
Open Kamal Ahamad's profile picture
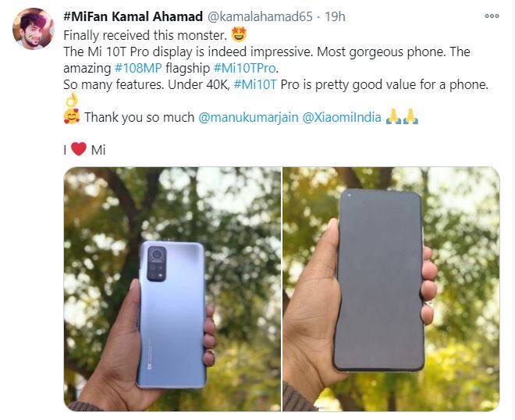(34, 29)
